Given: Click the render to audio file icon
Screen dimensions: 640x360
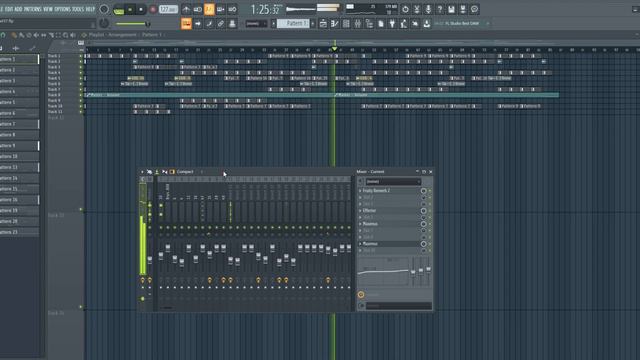Looking at the screenshot, I should point(462,9).
